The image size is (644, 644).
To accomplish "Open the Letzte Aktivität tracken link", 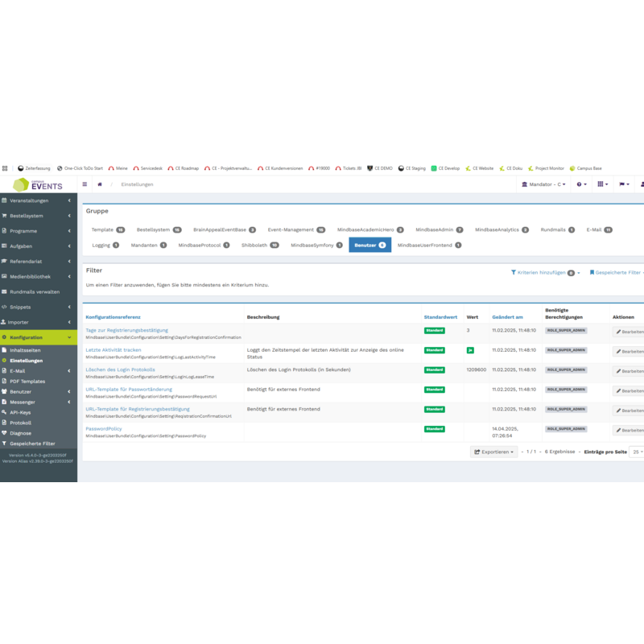I will click(114, 350).
